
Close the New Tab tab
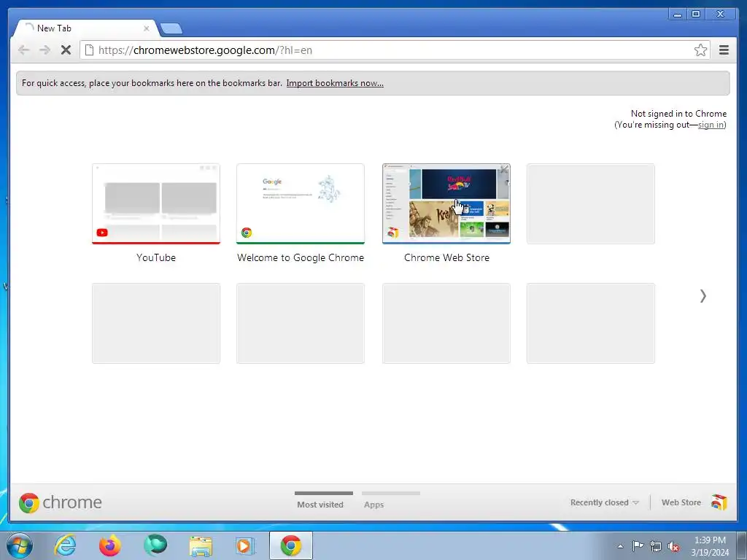(146, 28)
